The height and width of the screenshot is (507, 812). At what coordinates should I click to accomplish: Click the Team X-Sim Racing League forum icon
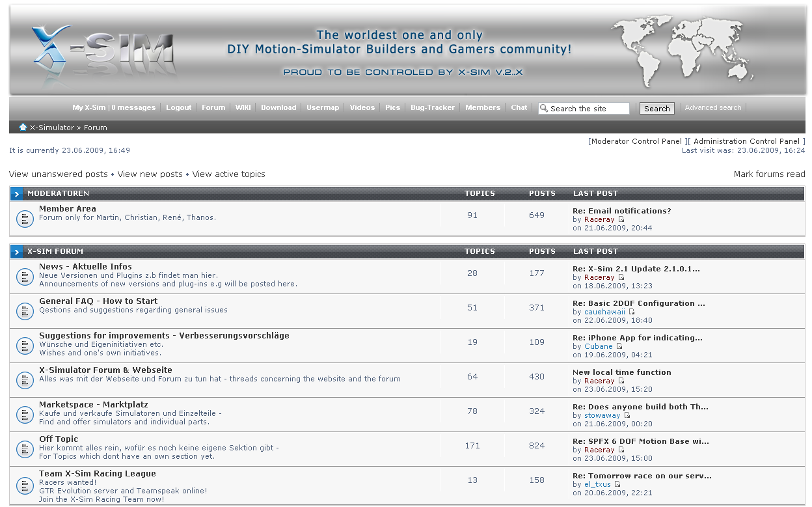pyautogui.click(x=25, y=486)
